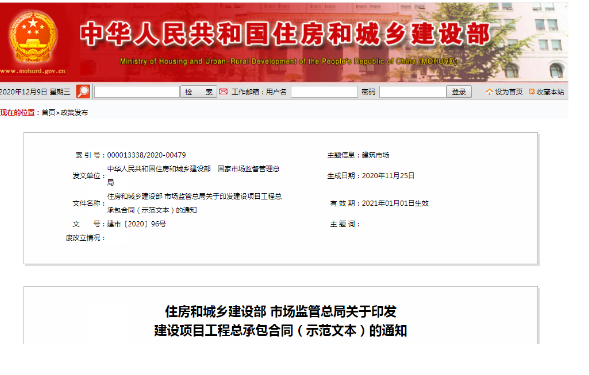Click the English ministry subtitle in the banner

288,61
